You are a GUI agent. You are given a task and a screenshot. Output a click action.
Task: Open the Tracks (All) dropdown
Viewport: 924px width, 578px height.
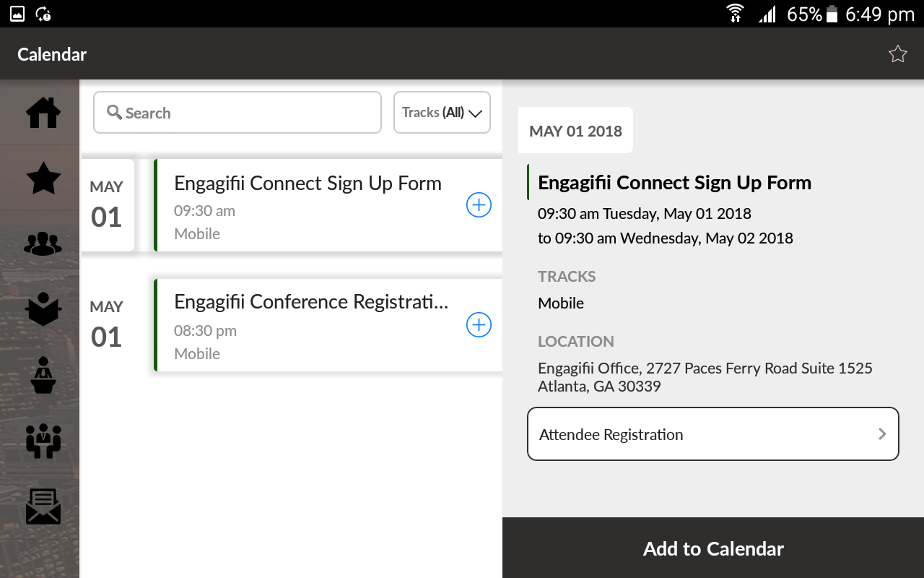442,113
